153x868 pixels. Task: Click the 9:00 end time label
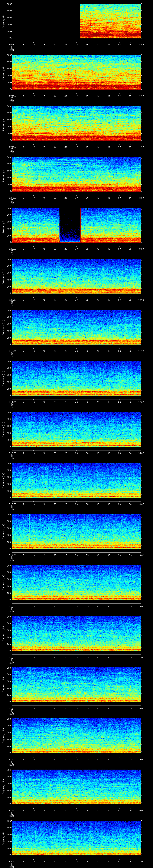(x=141, y=249)
